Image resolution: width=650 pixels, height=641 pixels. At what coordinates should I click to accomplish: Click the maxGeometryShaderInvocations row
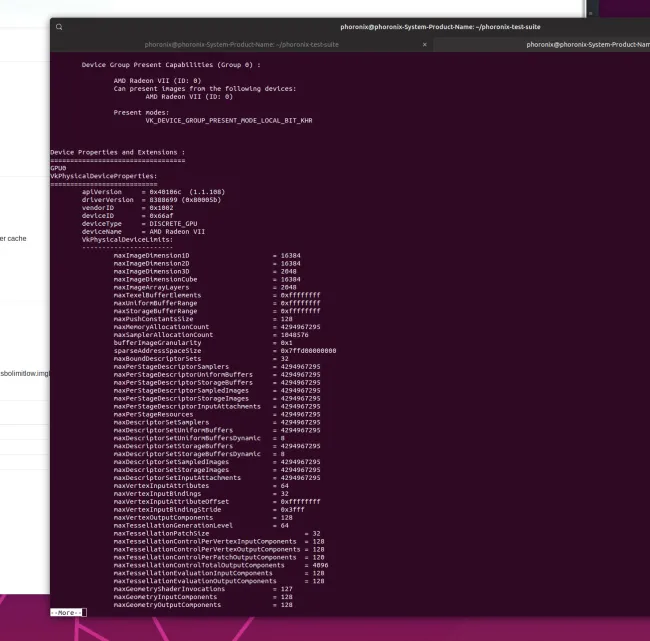click(203, 589)
